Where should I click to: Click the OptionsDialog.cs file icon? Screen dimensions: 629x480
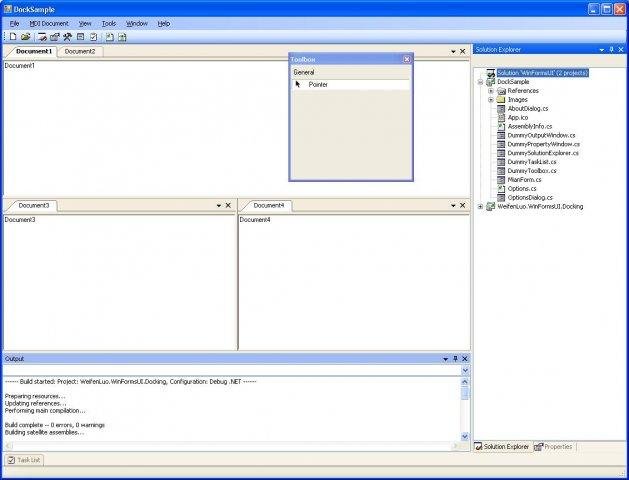(501, 197)
